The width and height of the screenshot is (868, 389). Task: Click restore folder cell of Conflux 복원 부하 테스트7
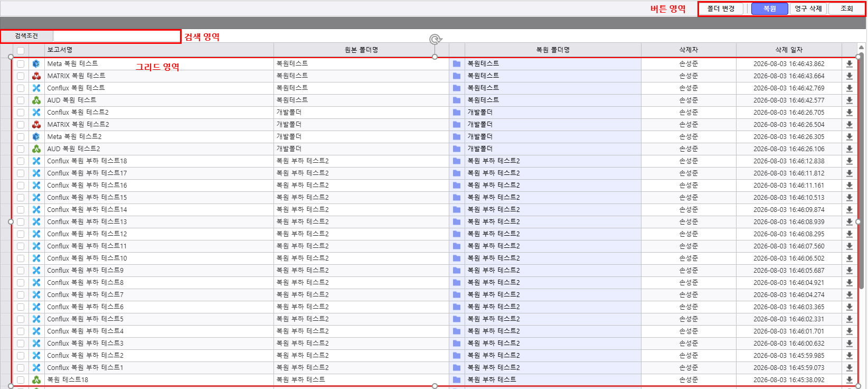[x=553, y=294]
